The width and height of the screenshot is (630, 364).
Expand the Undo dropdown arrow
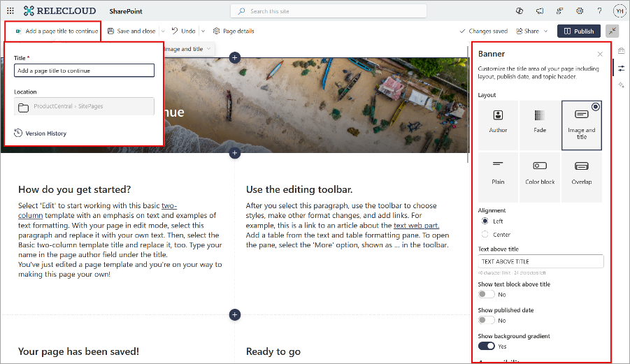(x=203, y=31)
